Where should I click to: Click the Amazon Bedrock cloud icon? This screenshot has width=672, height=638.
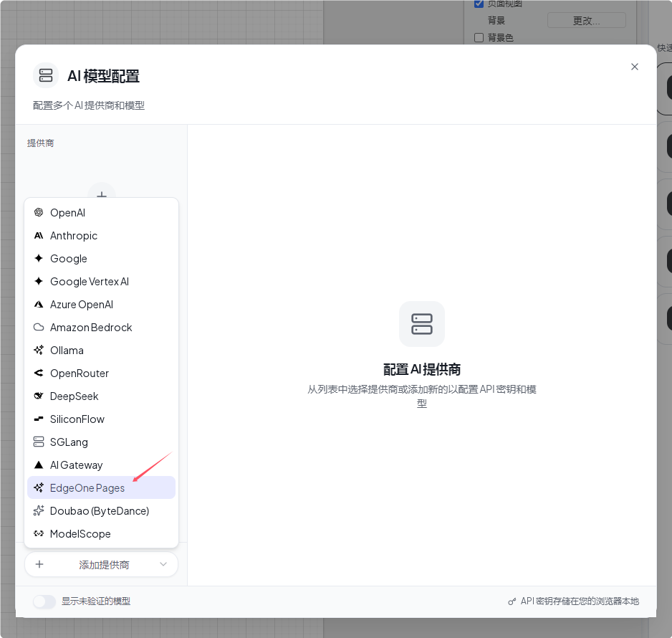(x=39, y=327)
